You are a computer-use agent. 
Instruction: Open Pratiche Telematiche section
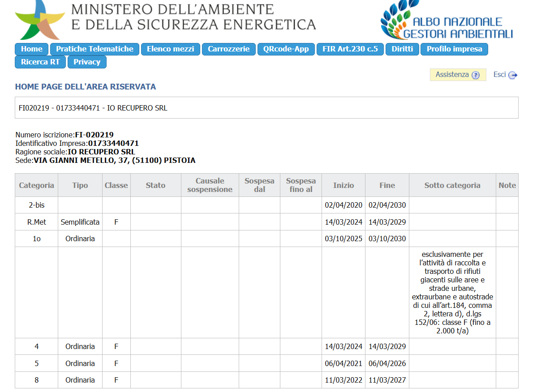pyautogui.click(x=94, y=49)
